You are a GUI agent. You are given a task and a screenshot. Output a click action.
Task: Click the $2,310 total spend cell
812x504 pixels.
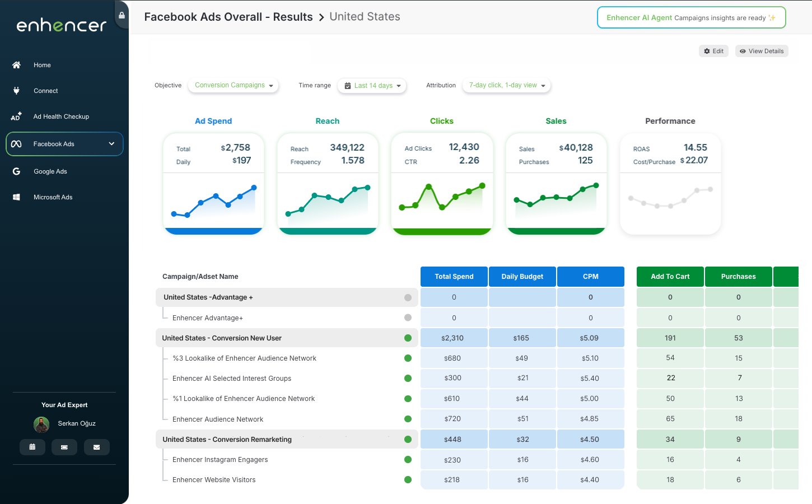[454, 338]
